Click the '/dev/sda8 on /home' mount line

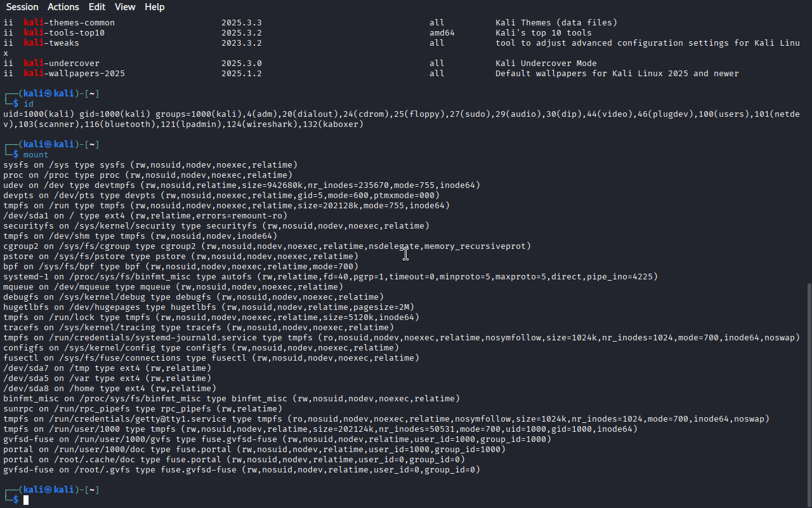(x=109, y=389)
